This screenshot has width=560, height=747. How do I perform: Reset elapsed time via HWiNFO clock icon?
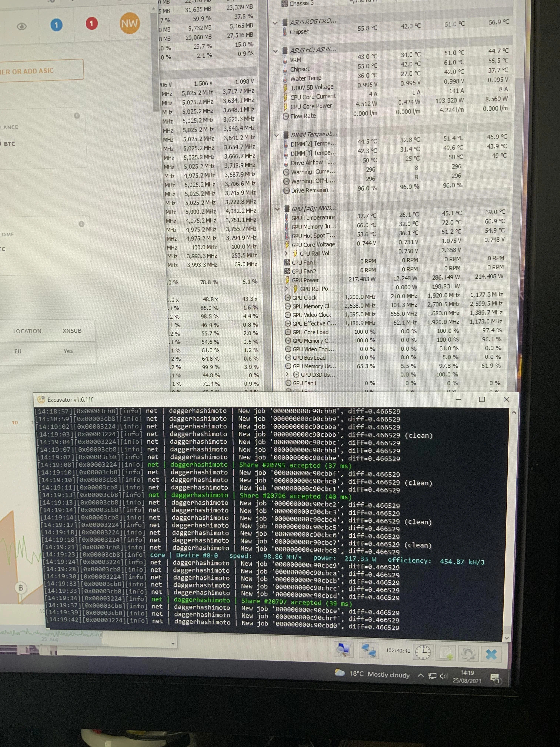click(423, 652)
